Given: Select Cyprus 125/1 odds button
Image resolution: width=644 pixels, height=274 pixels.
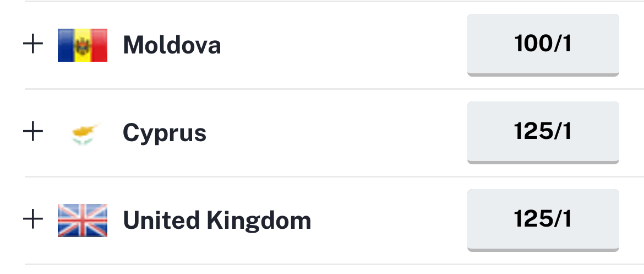Looking at the screenshot, I should [x=543, y=132].
